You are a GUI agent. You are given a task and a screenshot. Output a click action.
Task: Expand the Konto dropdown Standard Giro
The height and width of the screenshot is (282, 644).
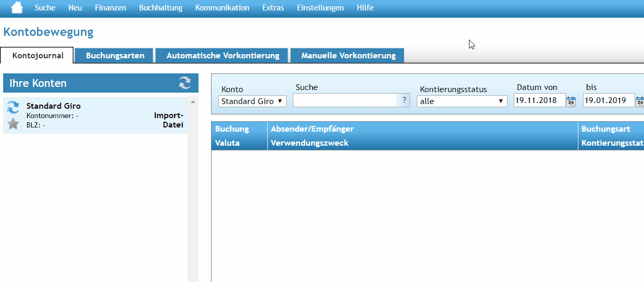[252, 101]
